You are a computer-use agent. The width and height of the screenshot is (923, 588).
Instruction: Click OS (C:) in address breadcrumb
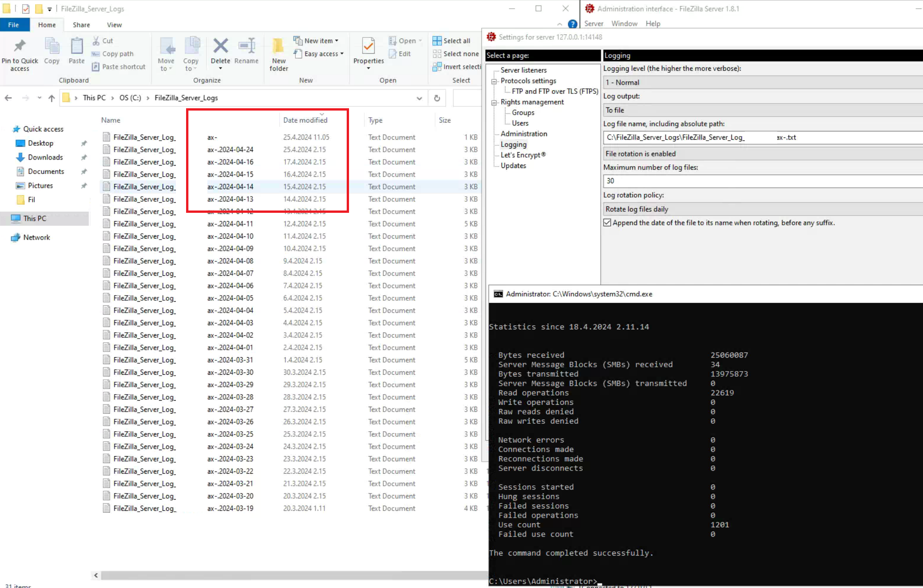(x=130, y=98)
